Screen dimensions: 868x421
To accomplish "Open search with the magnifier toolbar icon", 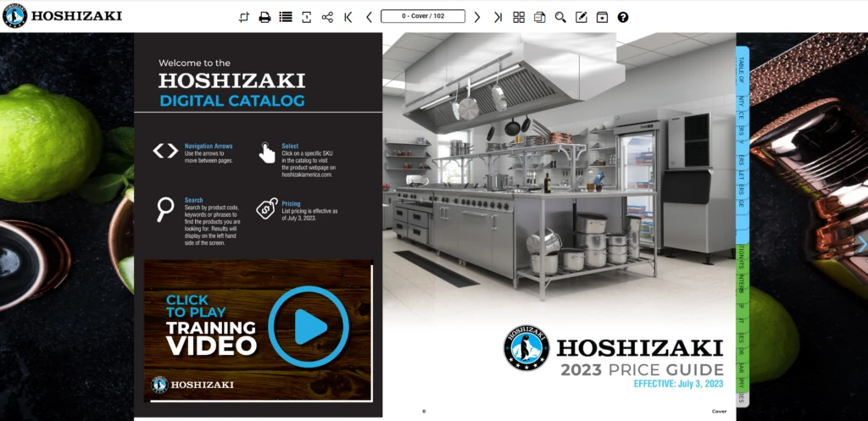I will [x=560, y=17].
